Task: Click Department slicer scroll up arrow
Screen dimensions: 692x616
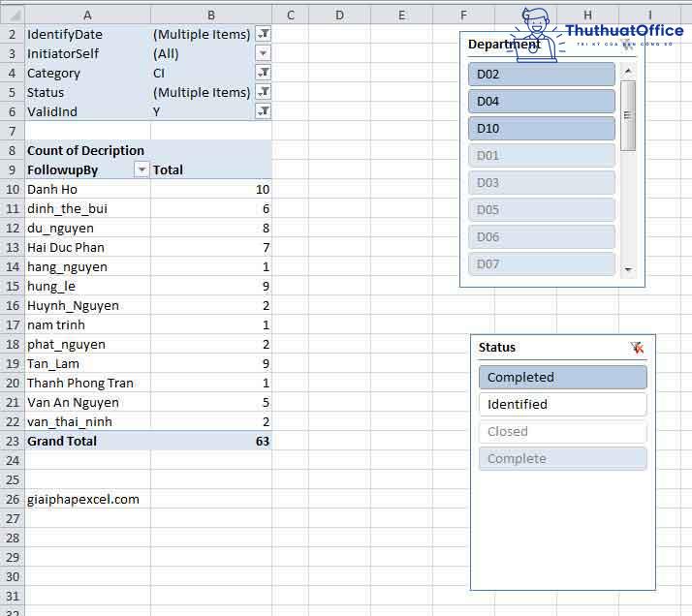Action: [628, 71]
